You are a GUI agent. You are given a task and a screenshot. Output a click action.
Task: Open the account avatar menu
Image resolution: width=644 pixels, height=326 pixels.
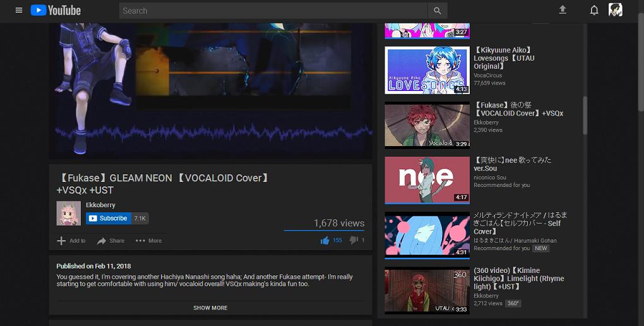(x=615, y=10)
